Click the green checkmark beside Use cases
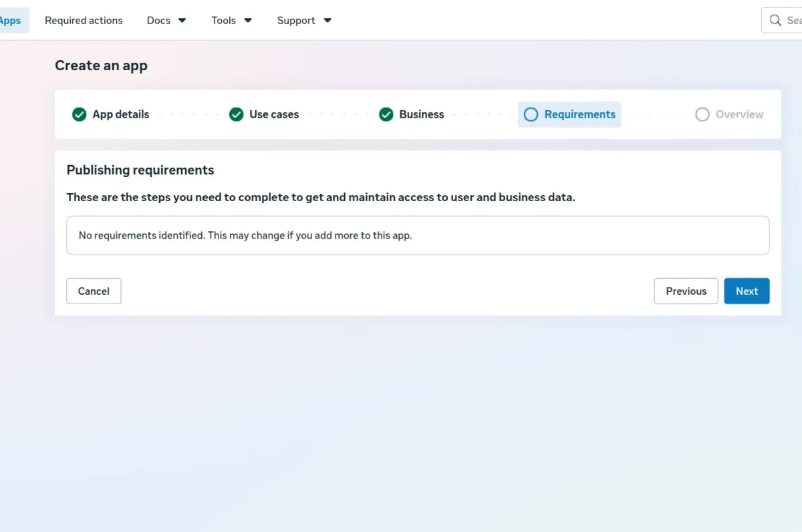 coord(236,114)
